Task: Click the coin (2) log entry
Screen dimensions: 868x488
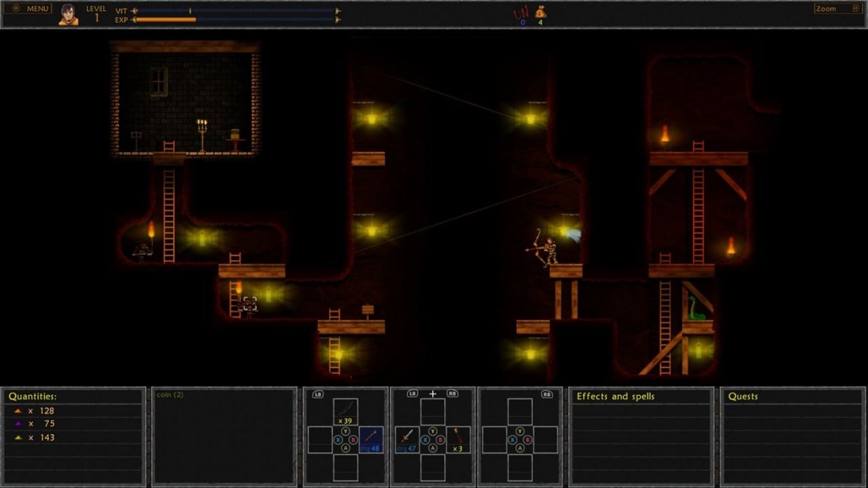Action: (x=170, y=394)
